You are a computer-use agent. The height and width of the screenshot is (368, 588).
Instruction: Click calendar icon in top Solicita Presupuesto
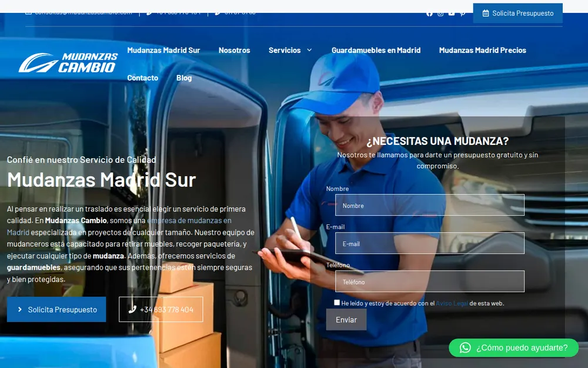486,13
